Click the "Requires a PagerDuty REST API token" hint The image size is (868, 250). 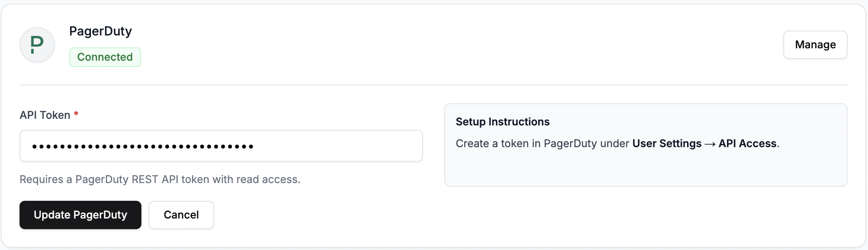(x=160, y=180)
